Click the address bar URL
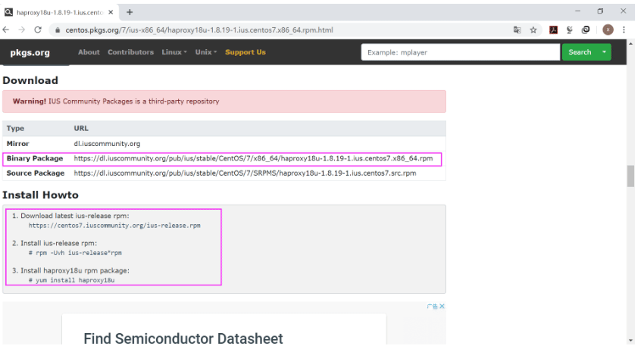Screen dimensions: 644x349 click(199, 30)
